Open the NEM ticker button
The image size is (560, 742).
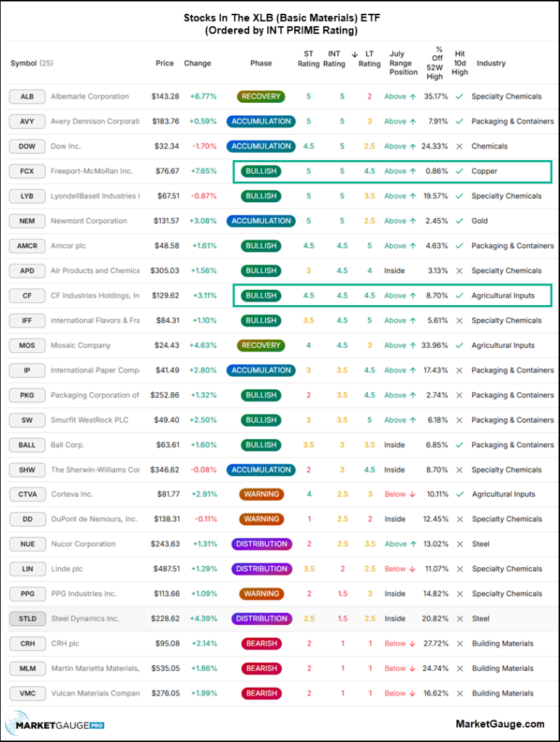[x=27, y=221]
